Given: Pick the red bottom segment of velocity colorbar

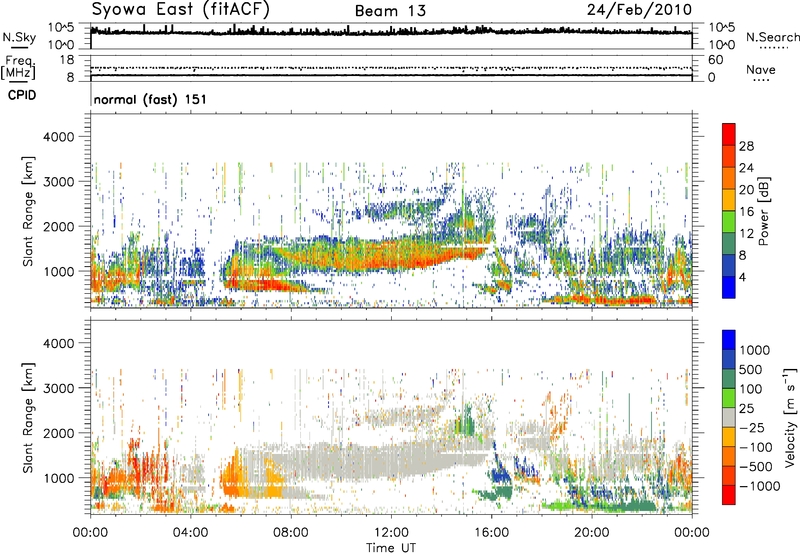Looking at the screenshot, I should click(729, 495).
